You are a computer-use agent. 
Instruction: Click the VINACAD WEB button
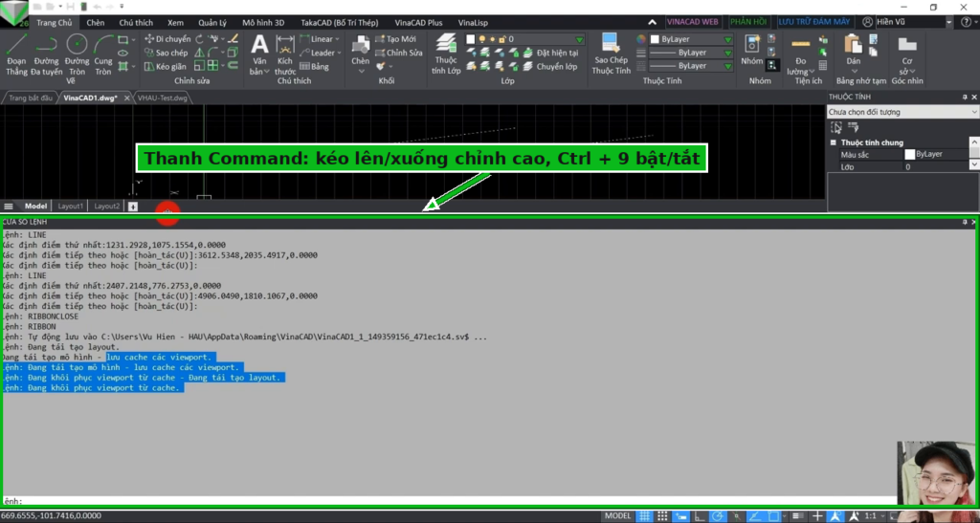pyautogui.click(x=692, y=22)
